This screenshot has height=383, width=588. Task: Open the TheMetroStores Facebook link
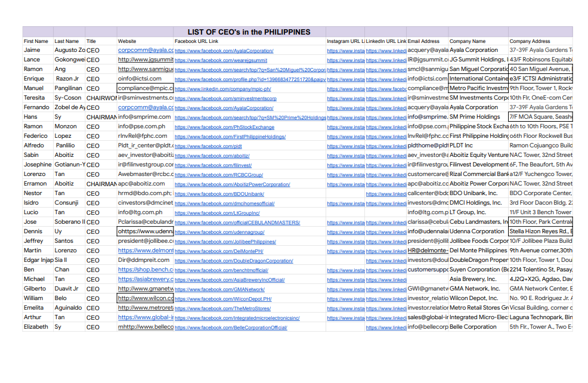click(223, 308)
